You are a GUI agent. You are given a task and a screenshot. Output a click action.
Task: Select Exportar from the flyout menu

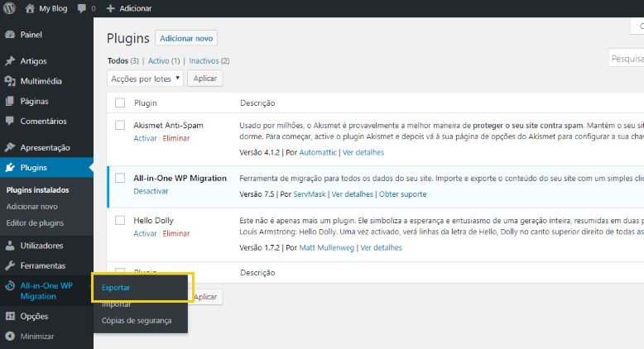(115, 288)
